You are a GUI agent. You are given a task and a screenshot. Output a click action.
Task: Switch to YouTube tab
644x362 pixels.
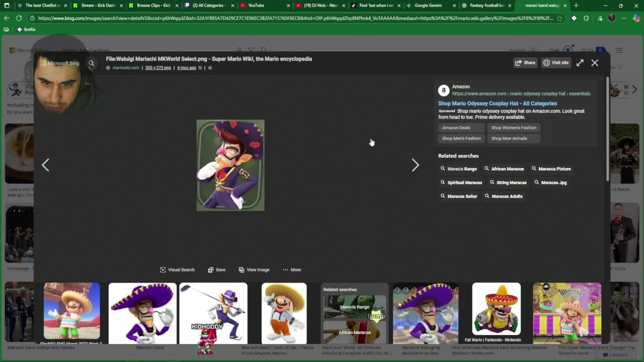click(264, 6)
